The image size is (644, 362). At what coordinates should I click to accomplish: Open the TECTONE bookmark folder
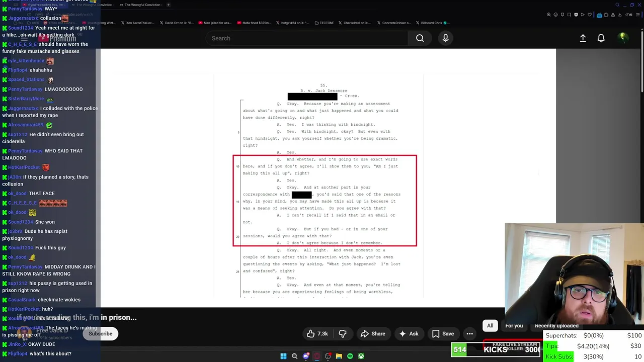click(324, 23)
